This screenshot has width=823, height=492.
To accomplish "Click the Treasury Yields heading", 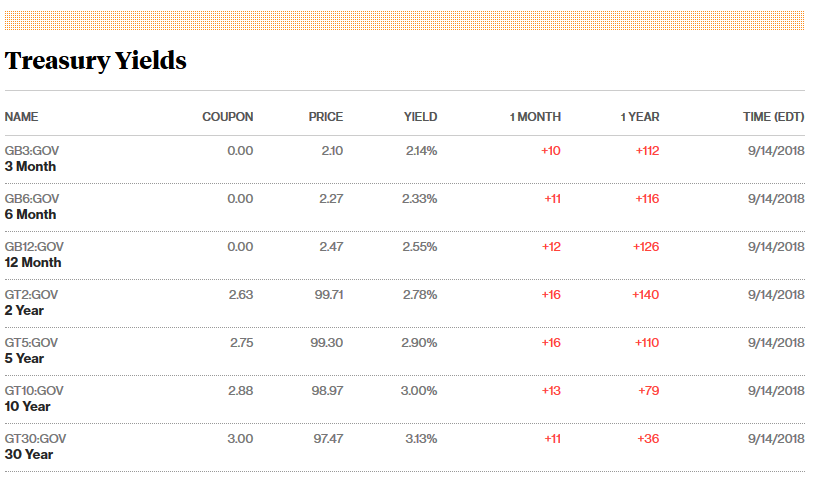I will [96, 61].
